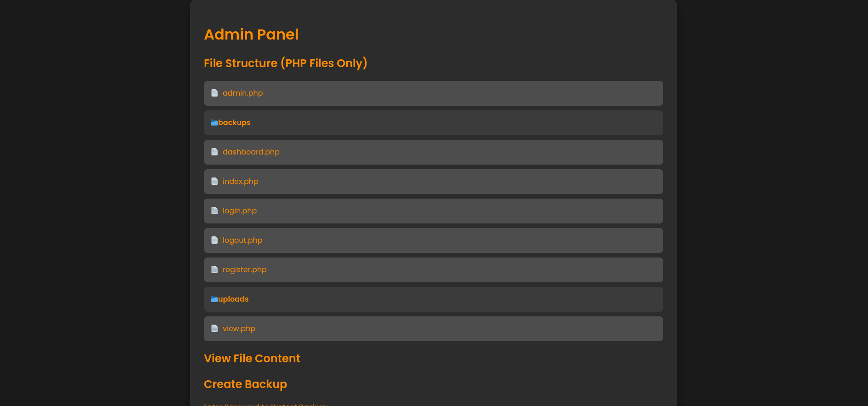This screenshot has height=406, width=868.
Task: Click the file icon beside admin.php
Action: (x=214, y=93)
